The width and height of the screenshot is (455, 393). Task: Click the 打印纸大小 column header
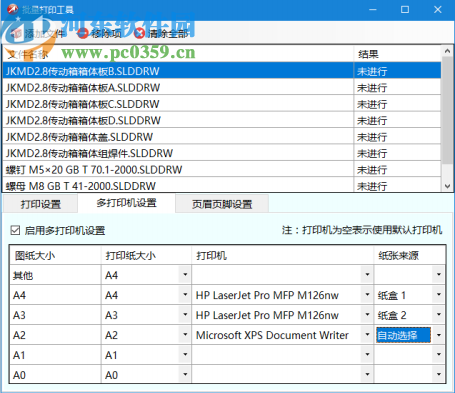click(146, 255)
